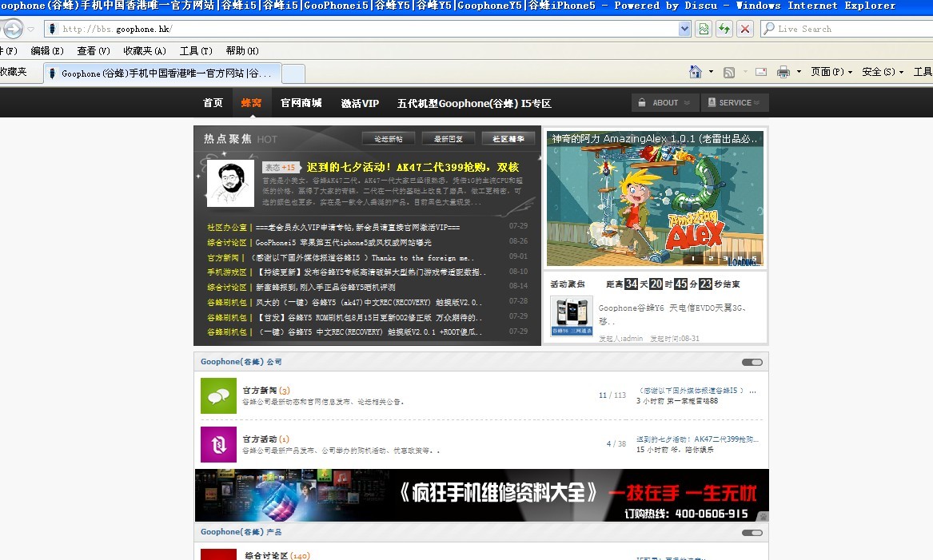
Task: Expand the SERVICE dropdown
Action: [x=734, y=103]
